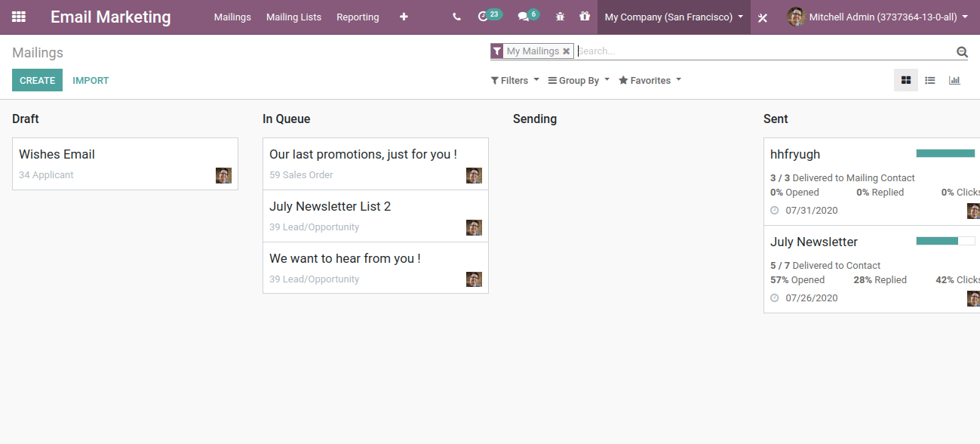
Task: Open the hhfryugh sent mailing
Action: pos(871,181)
